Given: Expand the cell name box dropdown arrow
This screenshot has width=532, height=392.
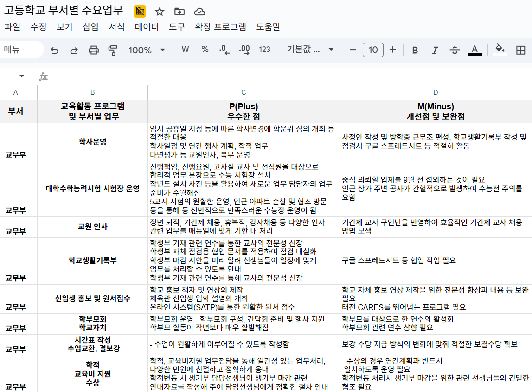Looking at the screenshot, I should coord(21,76).
